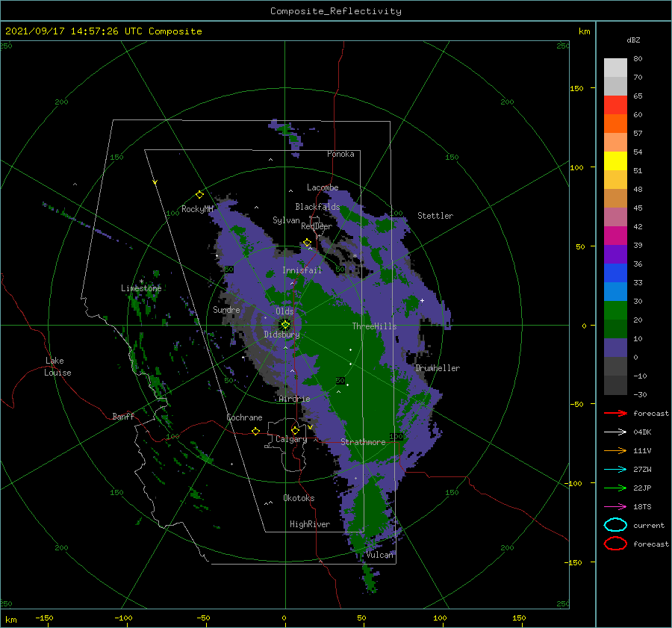The height and width of the screenshot is (628, 672).
Task: Click the Olds city label
Action: tap(284, 311)
